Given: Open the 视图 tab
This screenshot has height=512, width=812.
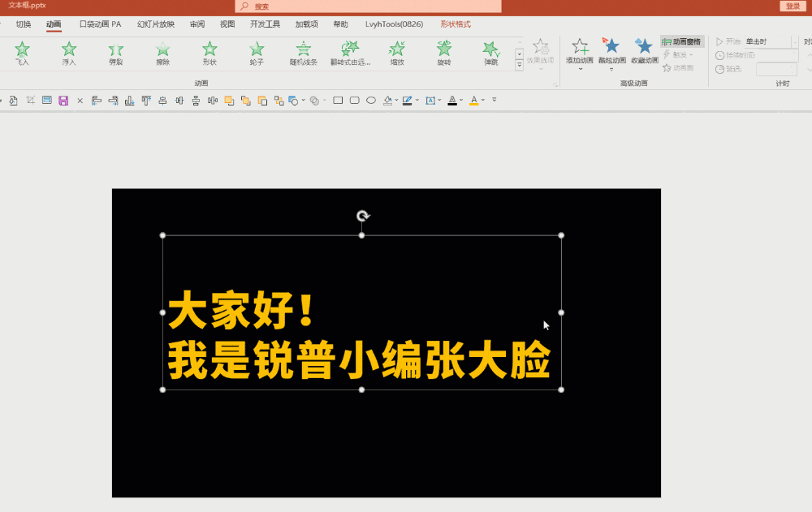Looking at the screenshot, I should [227, 24].
